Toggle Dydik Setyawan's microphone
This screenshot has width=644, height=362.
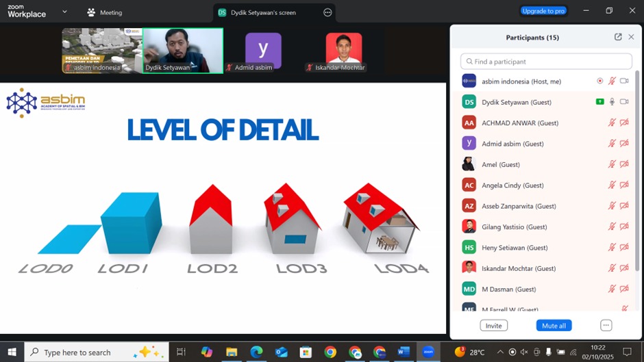pyautogui.click(x=612, y=102)
